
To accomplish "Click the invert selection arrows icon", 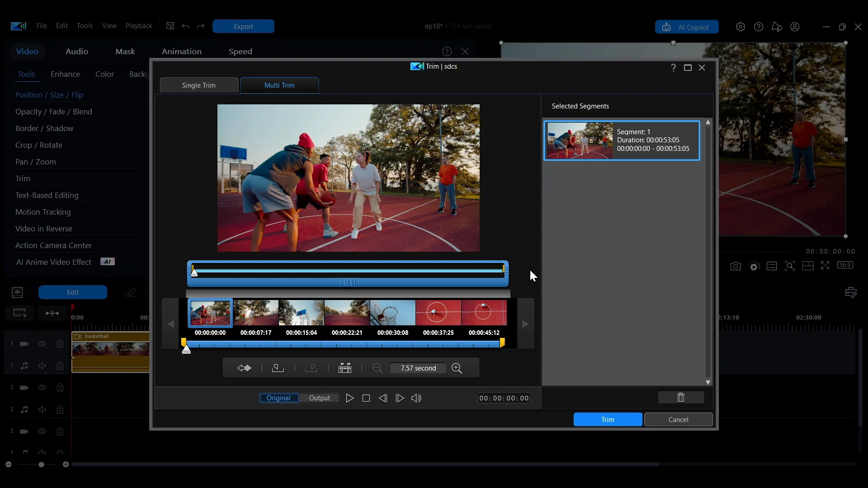I will [244, 368].
